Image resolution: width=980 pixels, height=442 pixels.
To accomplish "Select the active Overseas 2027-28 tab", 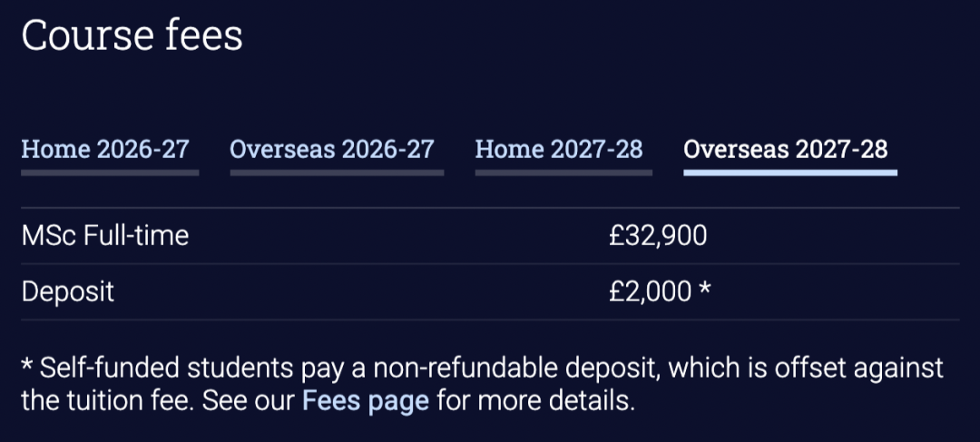I will coord(786,150).
